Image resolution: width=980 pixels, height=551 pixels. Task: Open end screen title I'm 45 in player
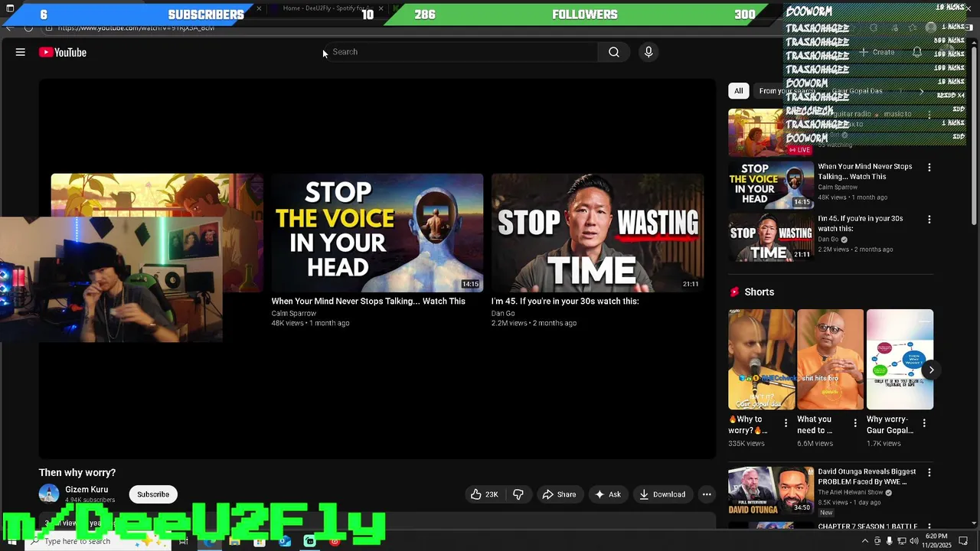click(x=565, y=302)
